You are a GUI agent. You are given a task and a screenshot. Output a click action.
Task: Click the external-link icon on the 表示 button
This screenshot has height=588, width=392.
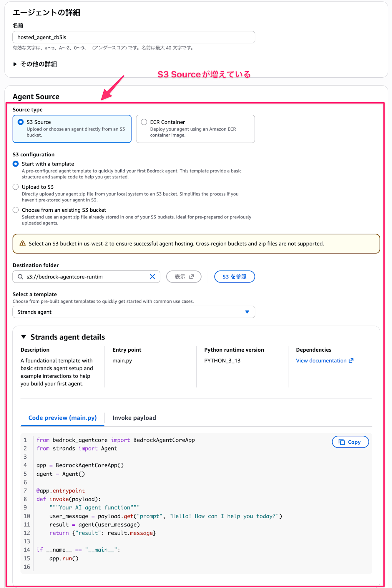coord(192,277)
